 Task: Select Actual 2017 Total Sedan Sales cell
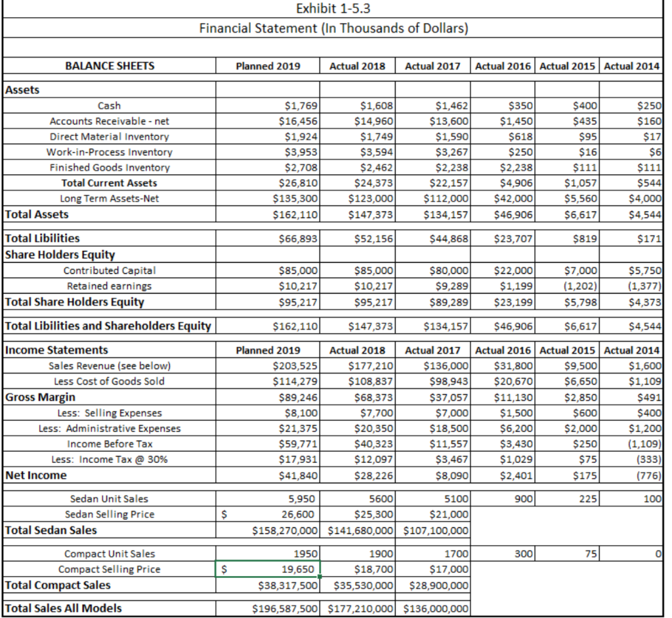tap(432, 530)
